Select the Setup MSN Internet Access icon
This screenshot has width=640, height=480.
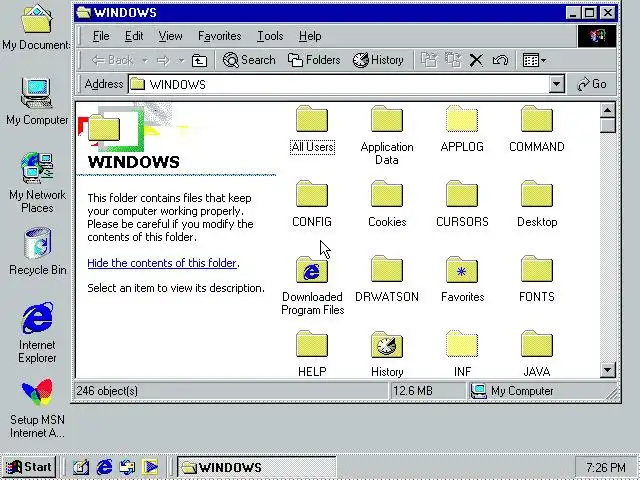(x=37, y=408)
